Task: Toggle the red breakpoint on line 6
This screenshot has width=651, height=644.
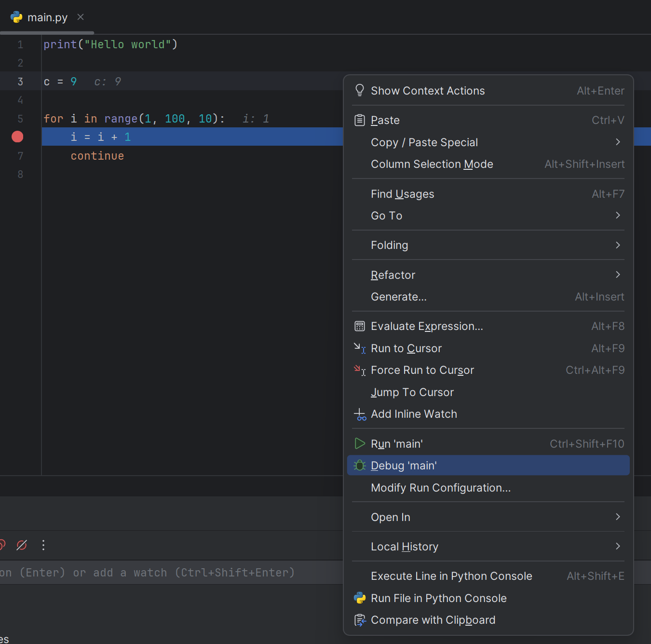Action: point(17,137)
